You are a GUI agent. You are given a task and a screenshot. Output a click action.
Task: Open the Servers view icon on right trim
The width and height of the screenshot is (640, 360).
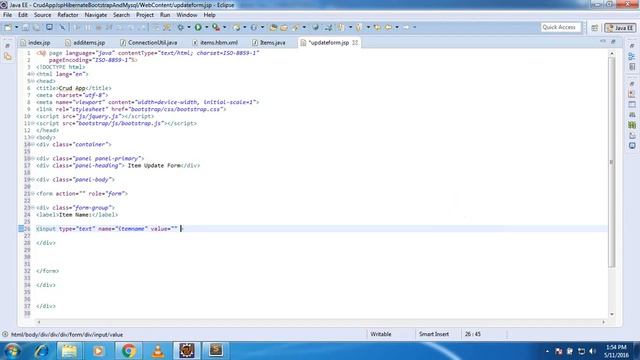click(x=632, y=115)
